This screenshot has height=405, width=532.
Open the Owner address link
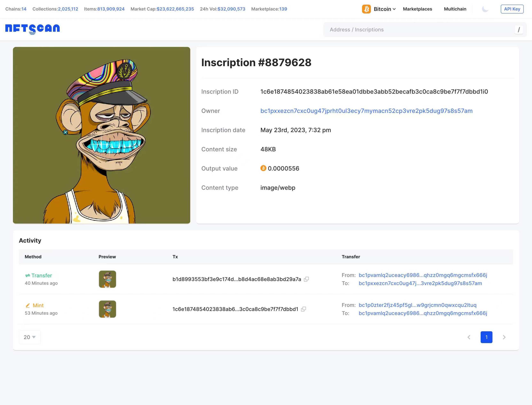point(366,111)
